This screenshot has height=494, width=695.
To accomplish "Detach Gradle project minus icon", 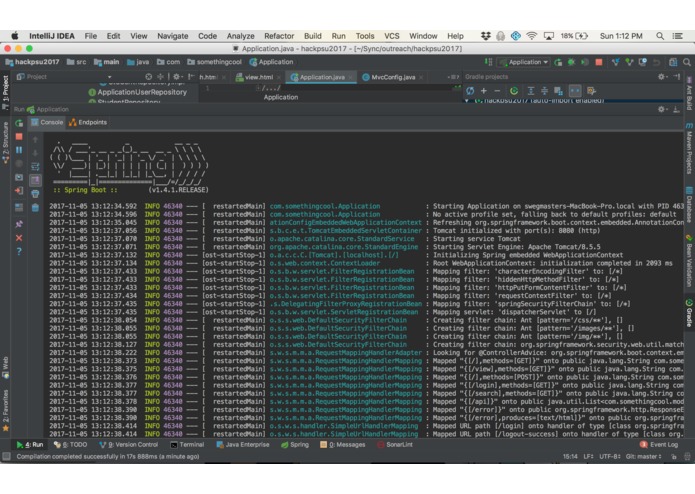I will coord(497,91).
